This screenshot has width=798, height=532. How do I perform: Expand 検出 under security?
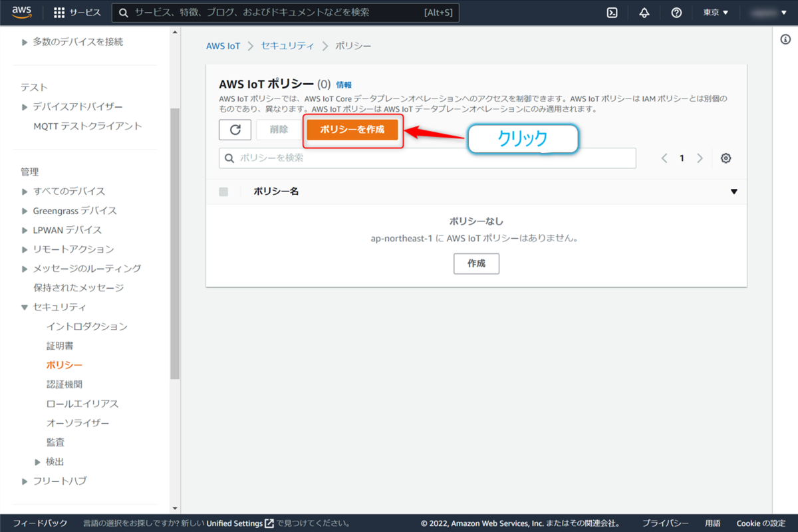[38, 462]
